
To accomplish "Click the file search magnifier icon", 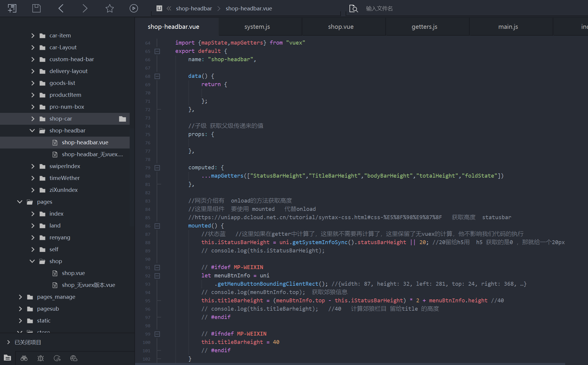I will [353, 8].
